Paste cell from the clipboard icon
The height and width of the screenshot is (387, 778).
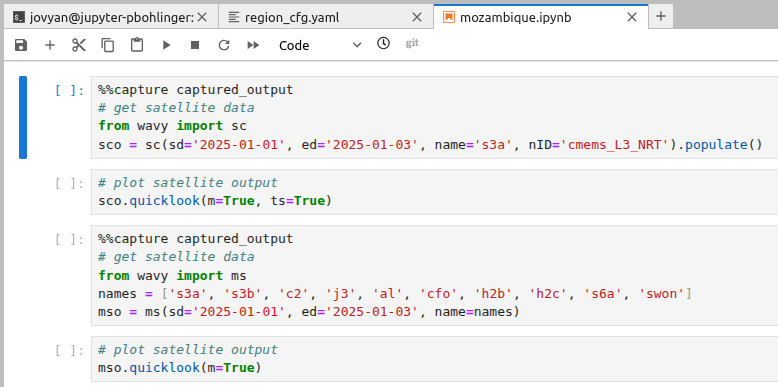click(x=137, y=45)
